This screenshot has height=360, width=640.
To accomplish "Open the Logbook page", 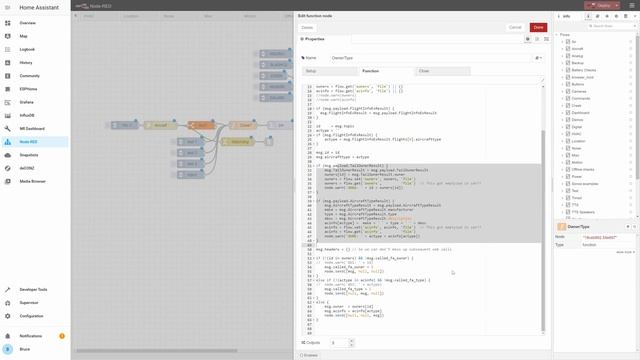I will (x=35, y=49).
